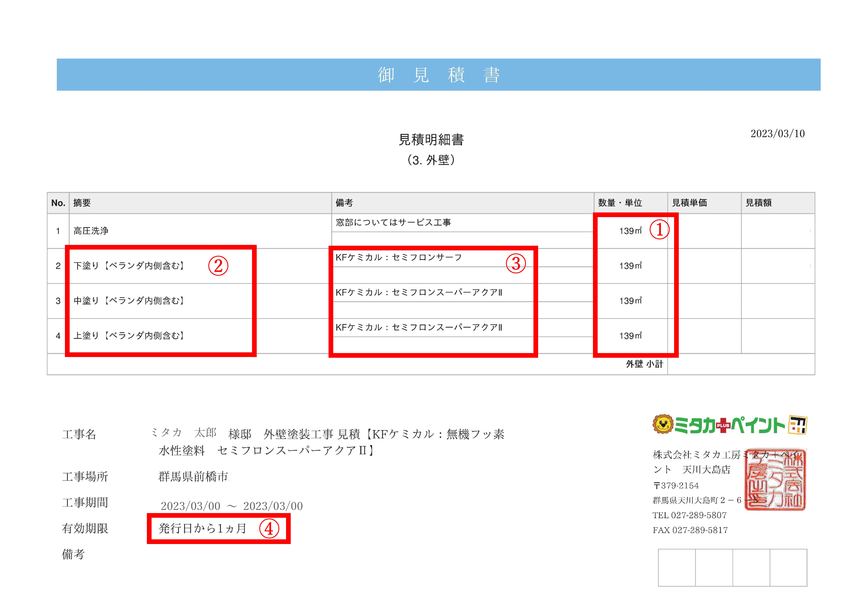Click the 有効期限 label

tap(85, 528)
